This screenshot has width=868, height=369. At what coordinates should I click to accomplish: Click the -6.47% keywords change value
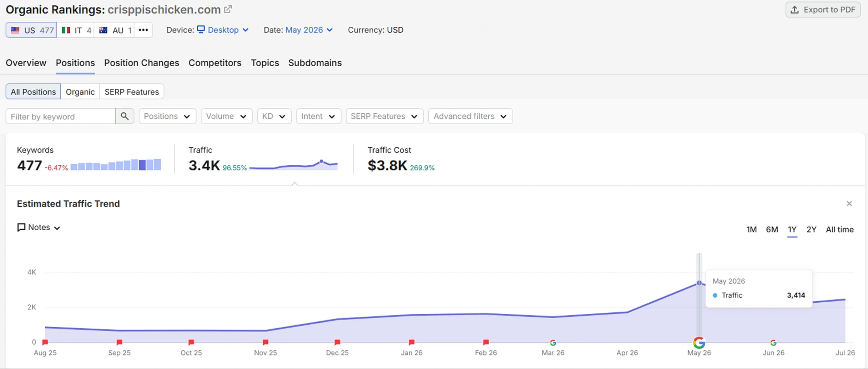point(56,168)
